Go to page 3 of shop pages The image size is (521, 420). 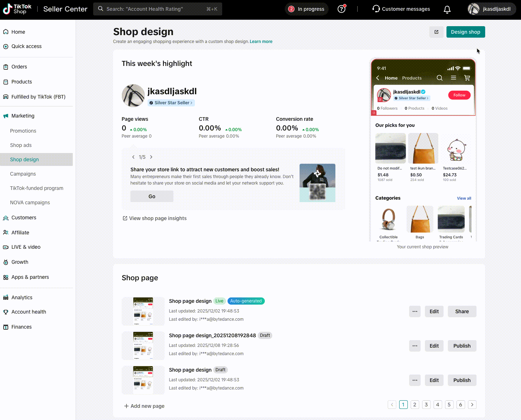[426, 405]
